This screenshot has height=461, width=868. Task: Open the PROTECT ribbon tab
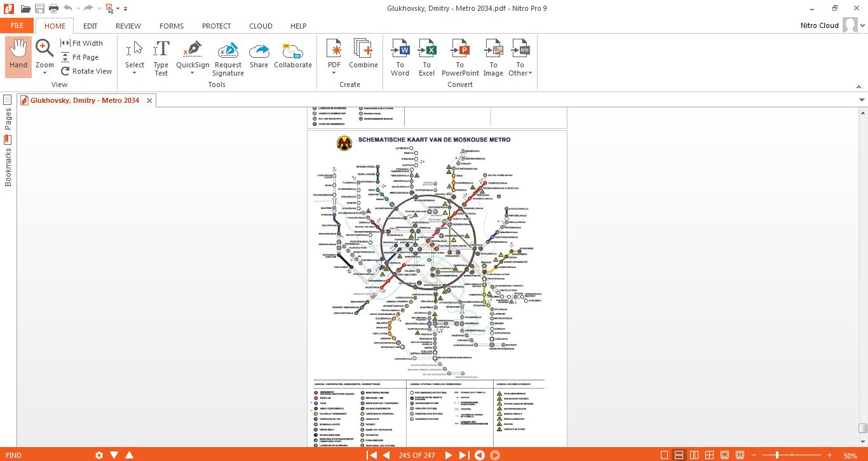(x=217, y=26)
